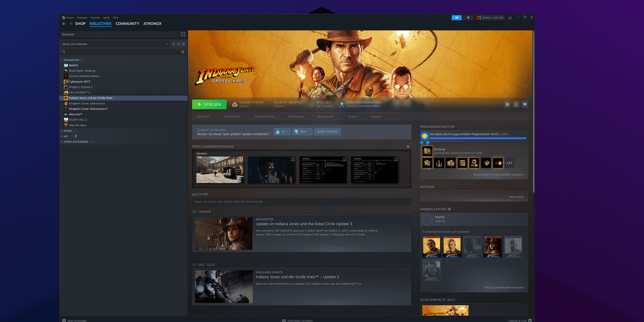Click the library search field
The image size is (644, 322).
121,52
